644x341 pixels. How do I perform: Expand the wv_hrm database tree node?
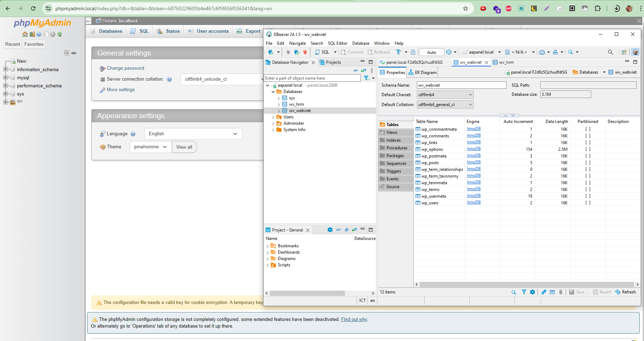pyautogui.click(x=279, y=105)
